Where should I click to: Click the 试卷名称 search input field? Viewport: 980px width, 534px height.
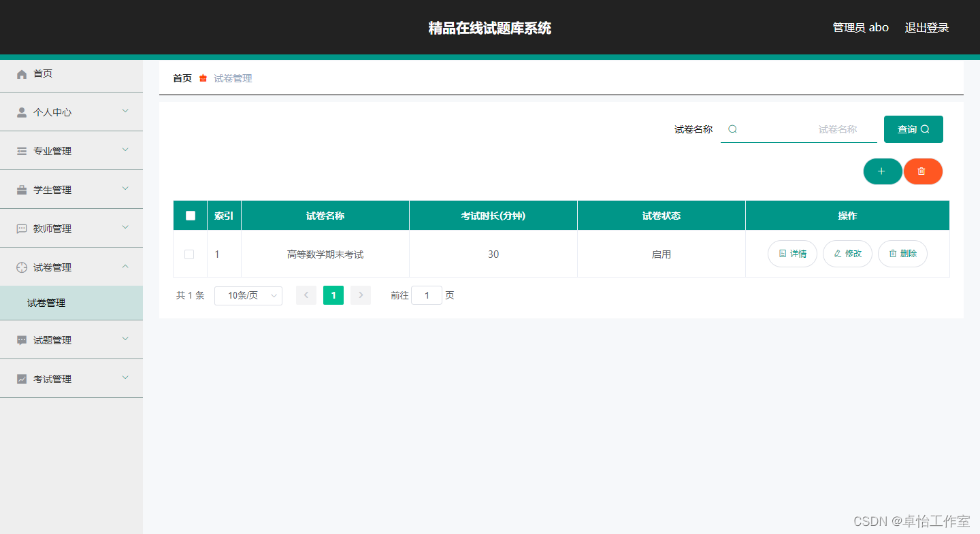point(799,129)
